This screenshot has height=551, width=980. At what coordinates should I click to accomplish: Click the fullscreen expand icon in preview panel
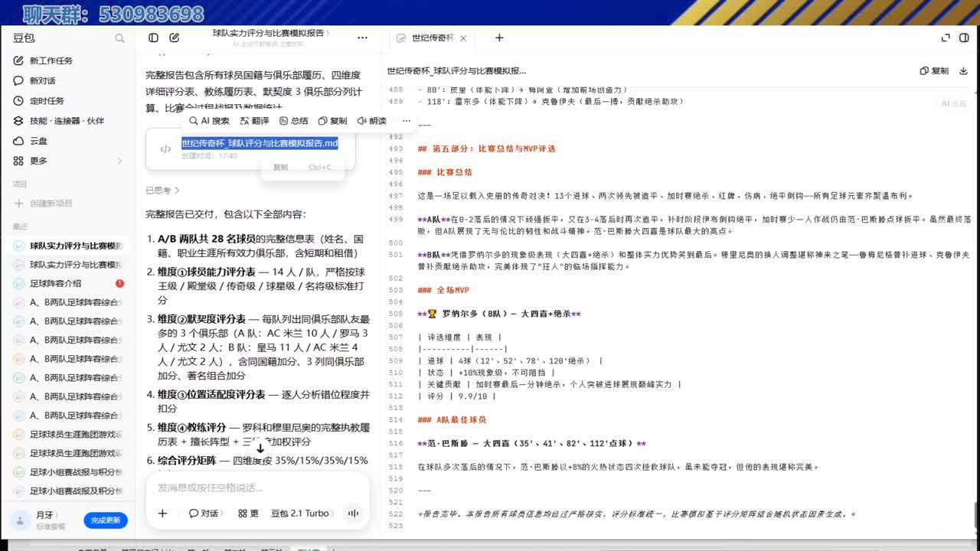(x=946, y=37)
